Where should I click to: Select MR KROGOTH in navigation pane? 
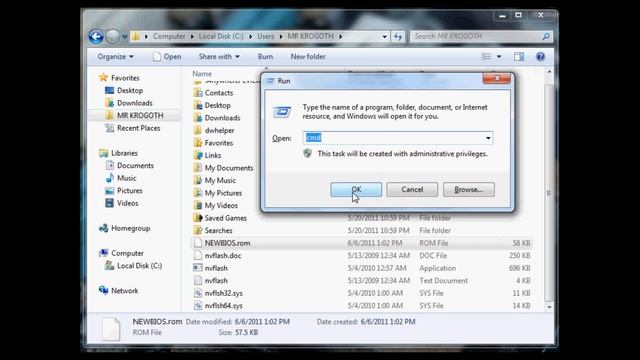pyautogui.click(x=140, y=116)
